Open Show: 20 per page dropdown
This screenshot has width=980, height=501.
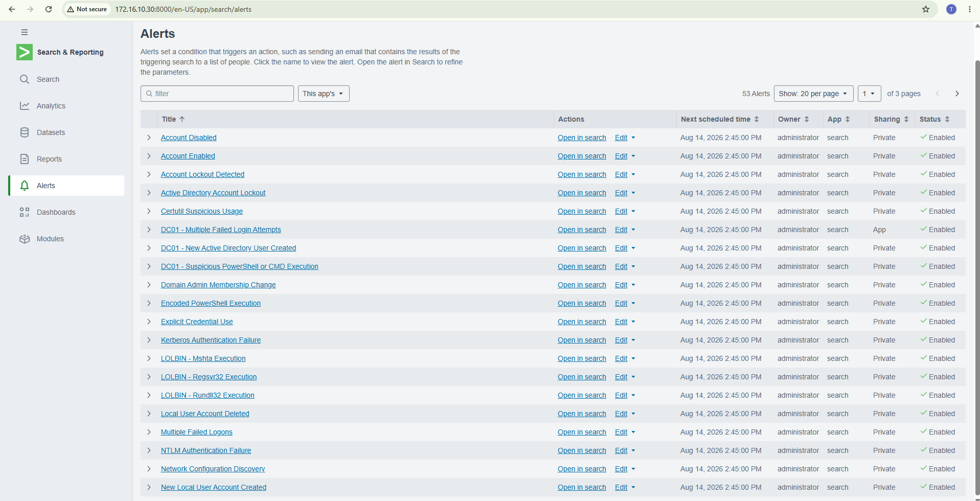click(x=813, y=94)
